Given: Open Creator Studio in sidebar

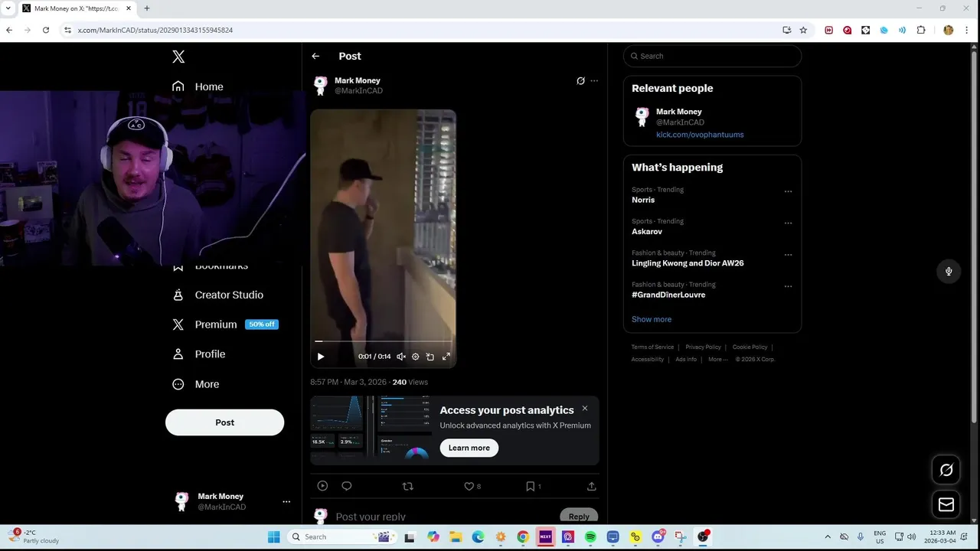Looking at the screenshot, I should 218,295.
